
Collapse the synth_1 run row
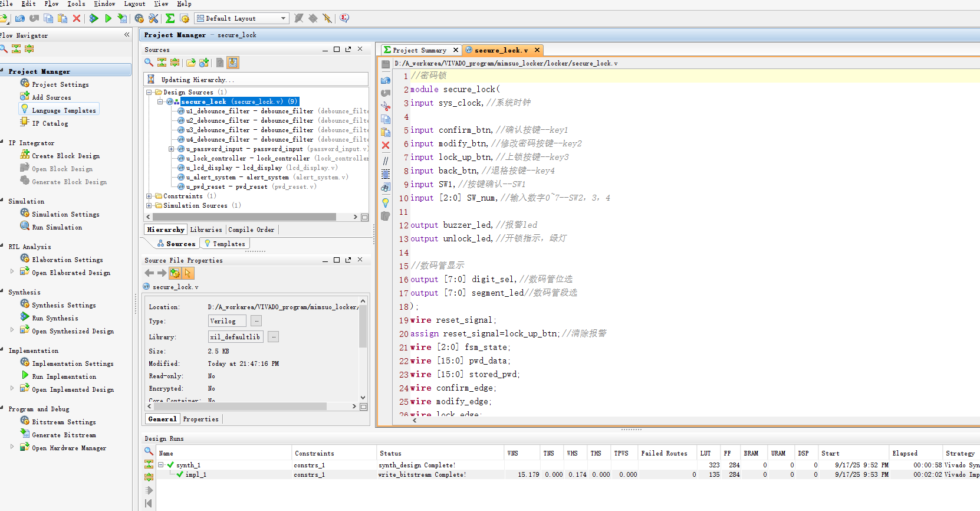[x=161, y=465]
